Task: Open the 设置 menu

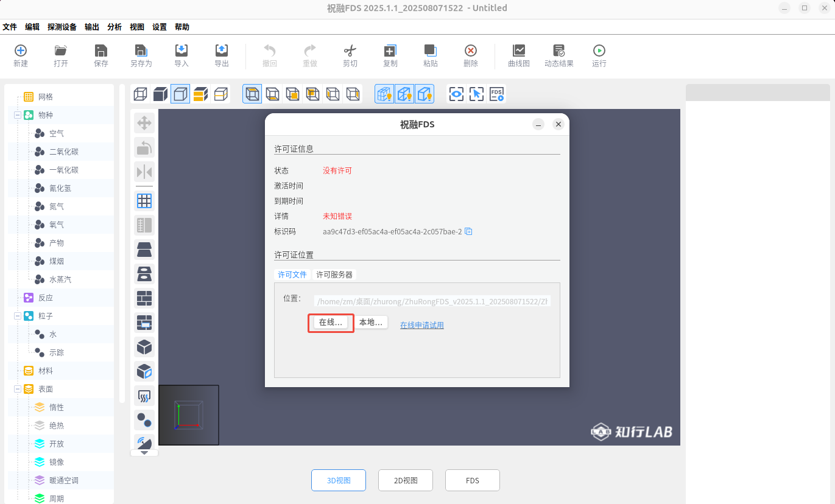Action: (160, 27)
